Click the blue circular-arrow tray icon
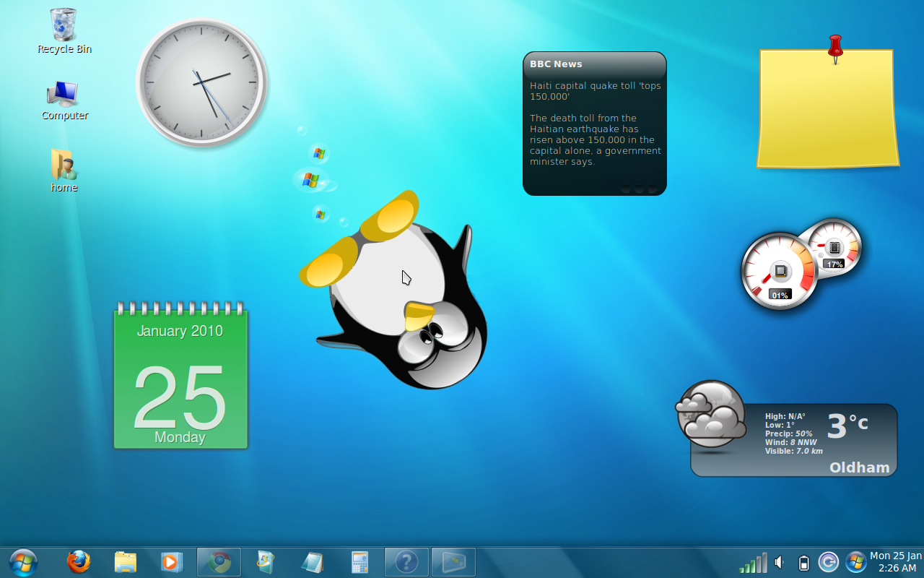Image resolution: width=924 pixels, height=578 pixels. (829, 562)
